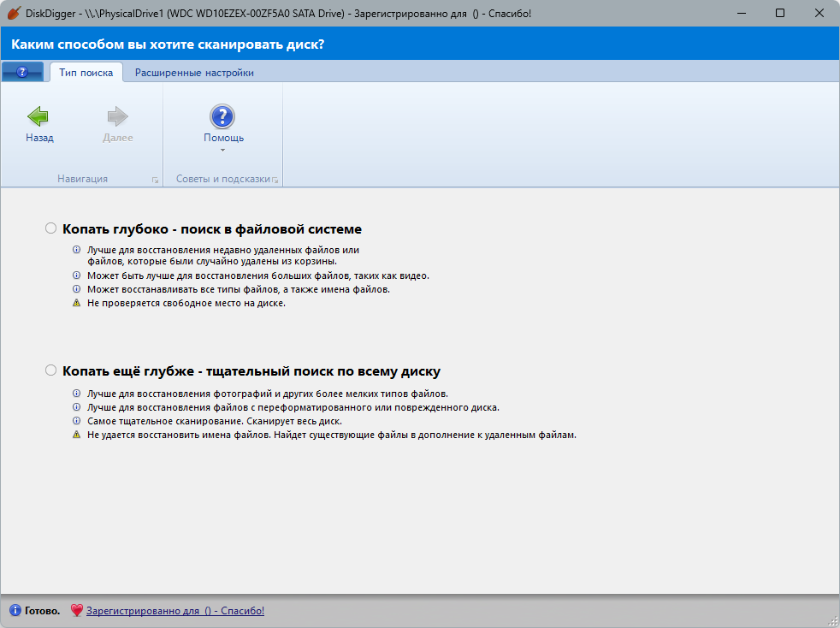This screenshot has height=628, width=840.
Task: Click the resize grip in the window corner
Action: click(x=832, y=620)
